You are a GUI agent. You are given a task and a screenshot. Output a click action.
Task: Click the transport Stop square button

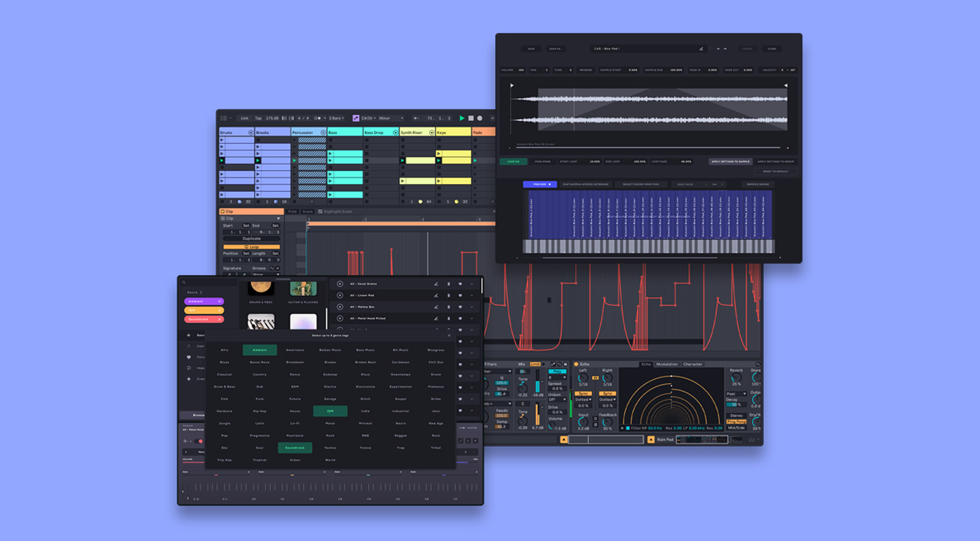pos(471,118)
